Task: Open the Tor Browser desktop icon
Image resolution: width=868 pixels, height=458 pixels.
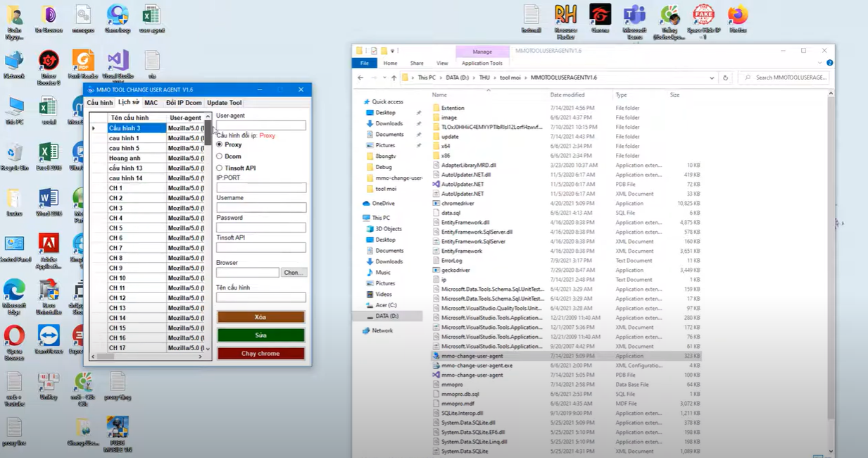Action: 49,16
